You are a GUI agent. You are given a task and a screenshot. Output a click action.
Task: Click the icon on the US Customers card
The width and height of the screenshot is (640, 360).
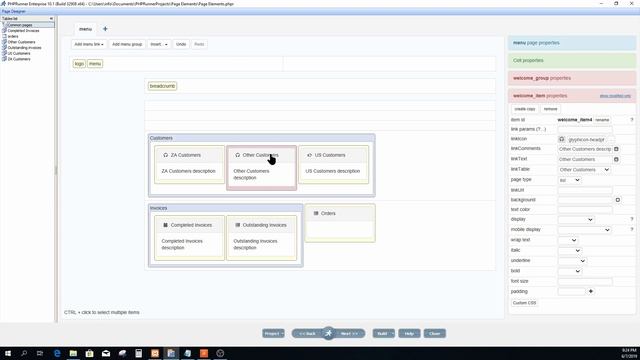[x=309, y=155]
